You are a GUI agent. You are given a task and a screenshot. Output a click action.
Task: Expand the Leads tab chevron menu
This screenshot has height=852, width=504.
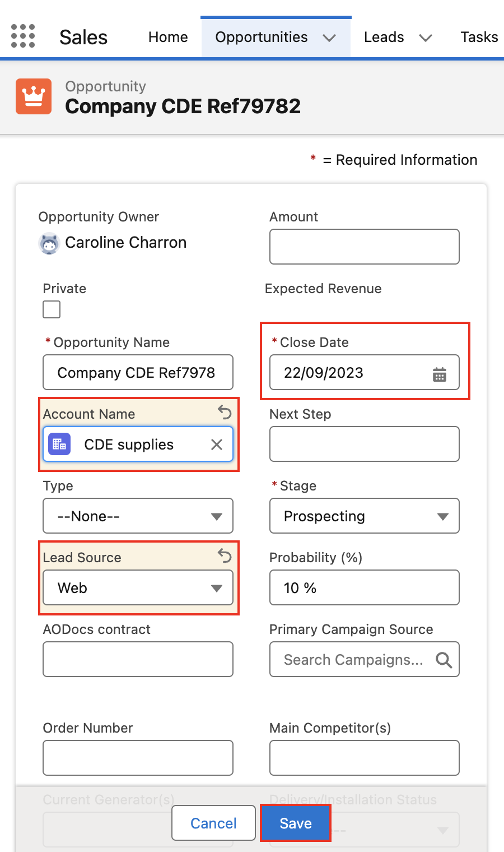[x=426, y=38]
